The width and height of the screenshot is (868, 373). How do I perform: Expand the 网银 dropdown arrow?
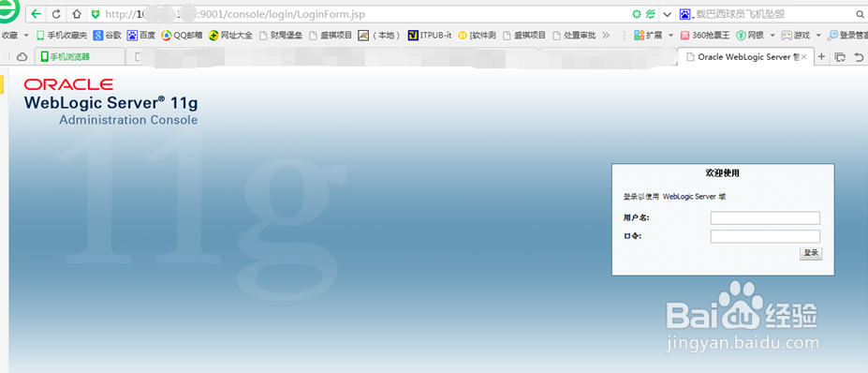coord(772,36)
